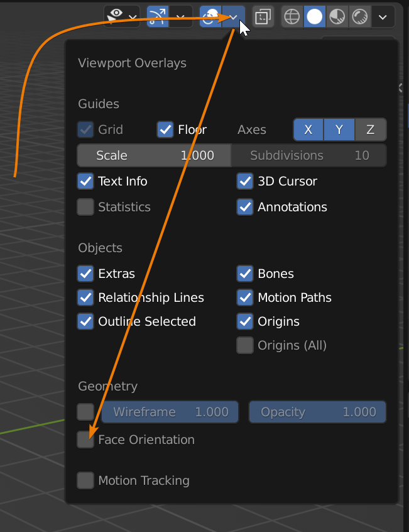Click the Opacity value field
Screen dimensions: 409x532
coord(317,412)
